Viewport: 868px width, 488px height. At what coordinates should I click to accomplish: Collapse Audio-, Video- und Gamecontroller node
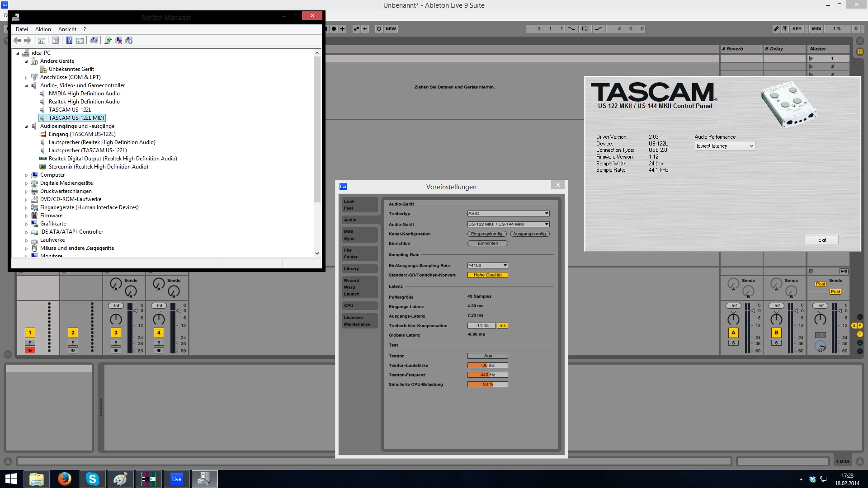point(26,86)
